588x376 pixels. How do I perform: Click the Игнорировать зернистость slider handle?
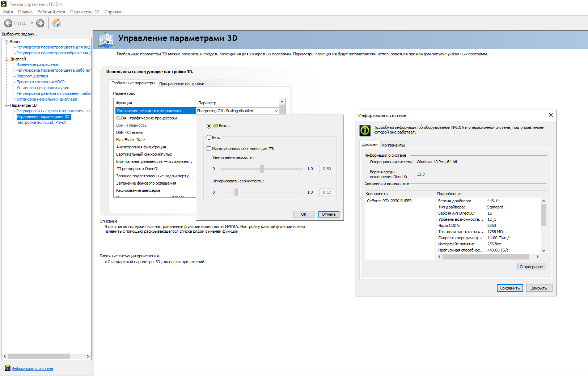[236, 192]
